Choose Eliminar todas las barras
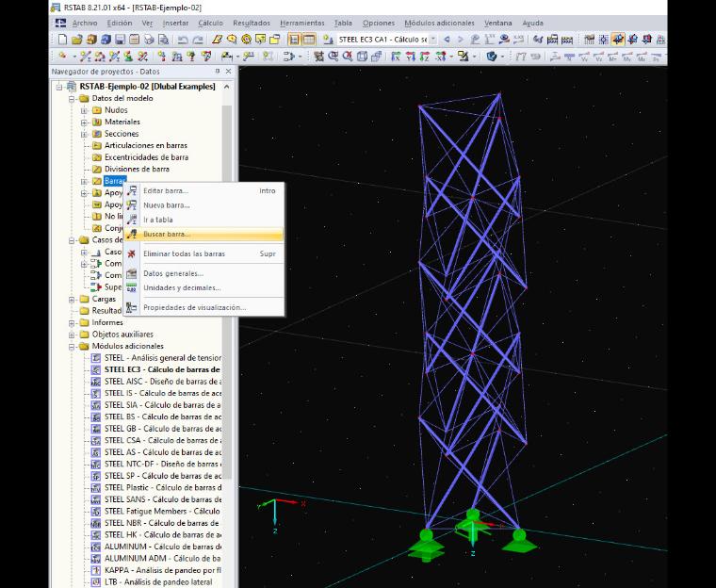This screenshot has width=716, height=588. 204,253
